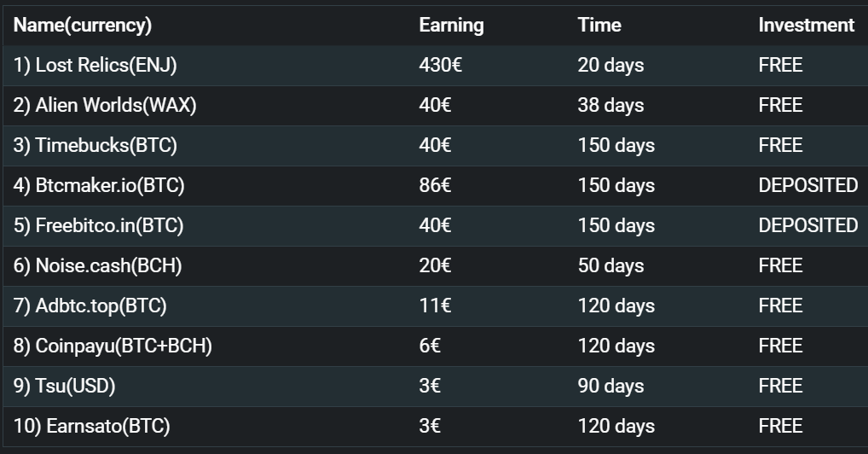
Task: Click the Name(currency) column header
Action: 83,26
